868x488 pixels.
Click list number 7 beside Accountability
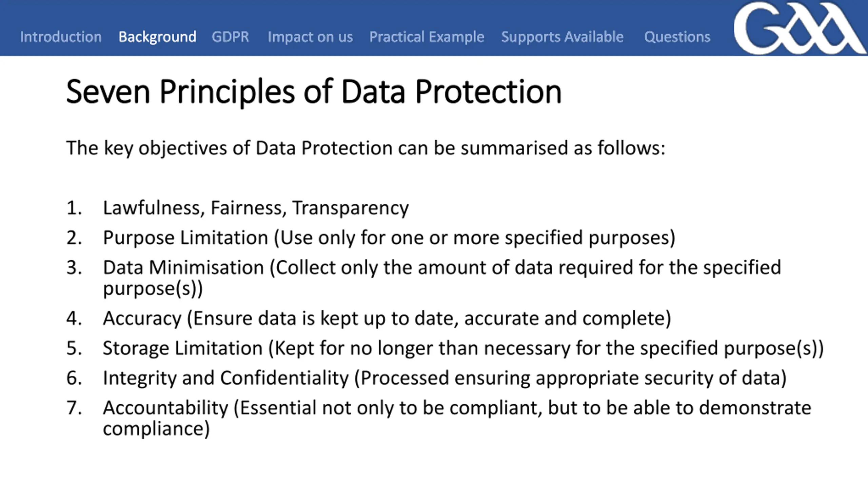(74, 408)
